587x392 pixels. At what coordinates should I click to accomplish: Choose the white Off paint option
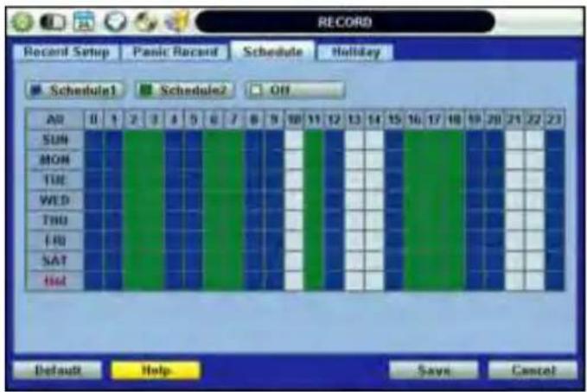pos(295,90)
